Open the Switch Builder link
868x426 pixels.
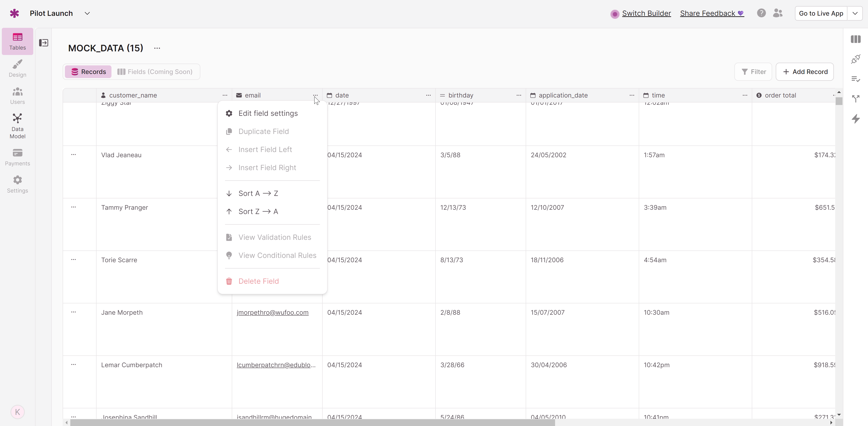point(646,14)
